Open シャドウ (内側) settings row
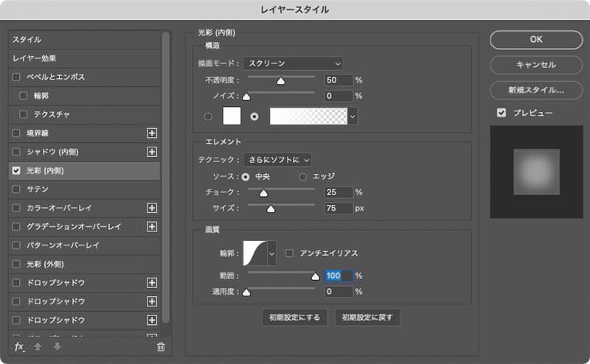The width and height of the screenshot is (590, 364). [x=84, y=152]
